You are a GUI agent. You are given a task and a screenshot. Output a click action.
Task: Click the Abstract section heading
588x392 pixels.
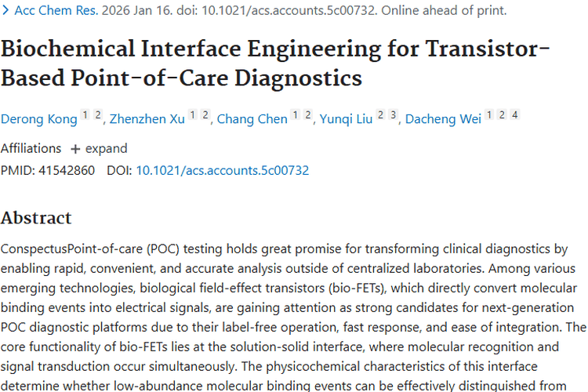click(x=36, y=218)
